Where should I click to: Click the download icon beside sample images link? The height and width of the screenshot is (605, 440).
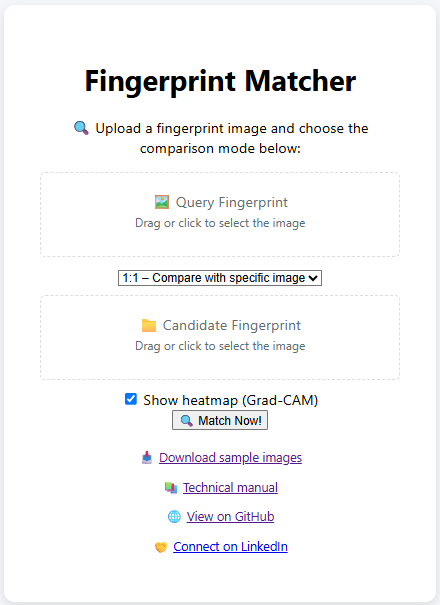[147, 458]
